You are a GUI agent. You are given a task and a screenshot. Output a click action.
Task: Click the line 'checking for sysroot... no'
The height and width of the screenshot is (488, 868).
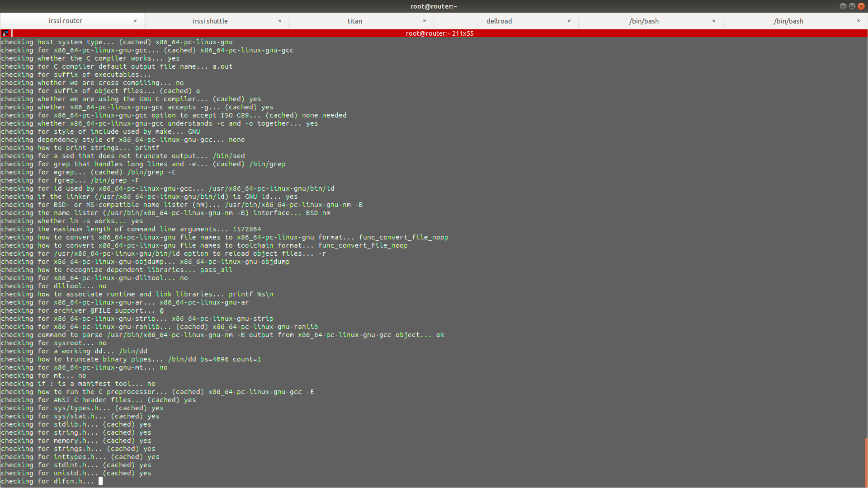(54, 343)
